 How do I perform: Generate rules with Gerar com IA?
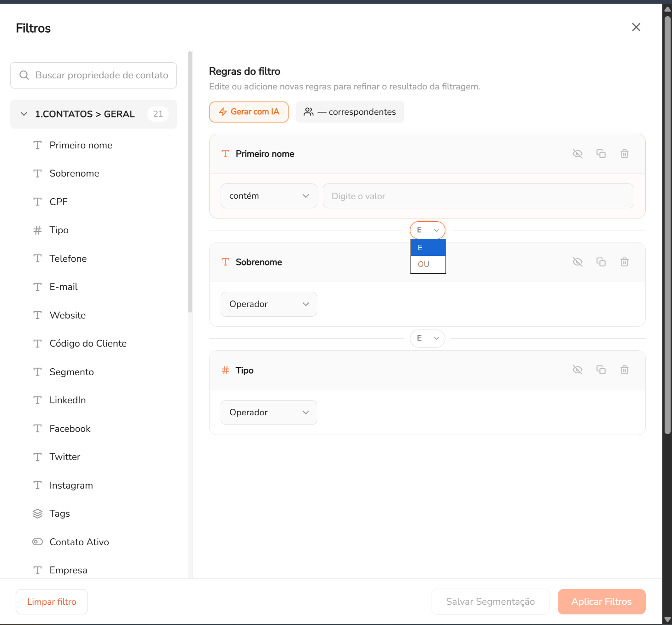pos(249,112)
